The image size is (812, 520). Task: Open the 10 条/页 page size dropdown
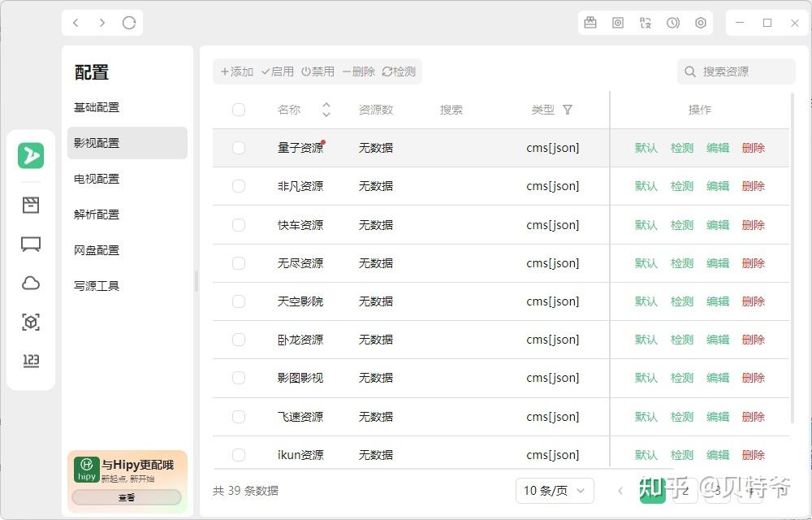click(x=555, y=491)
